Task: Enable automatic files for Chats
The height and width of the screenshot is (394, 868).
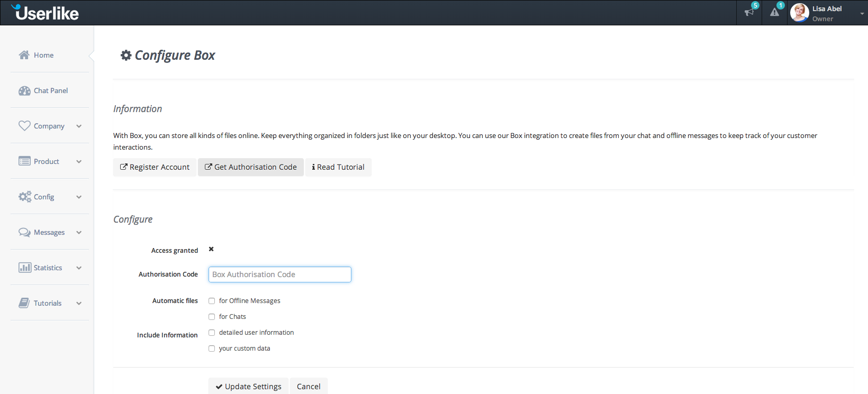Action: click(212, 317)
